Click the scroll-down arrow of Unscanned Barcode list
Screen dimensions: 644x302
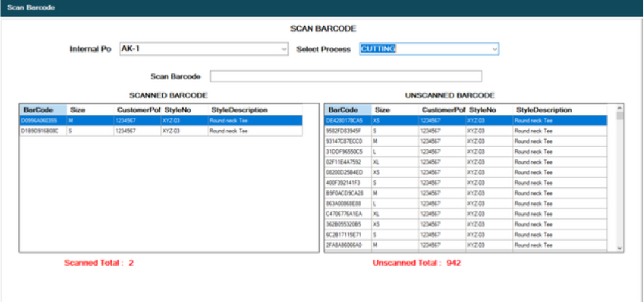pyautogui.click(x=620, y=248)
